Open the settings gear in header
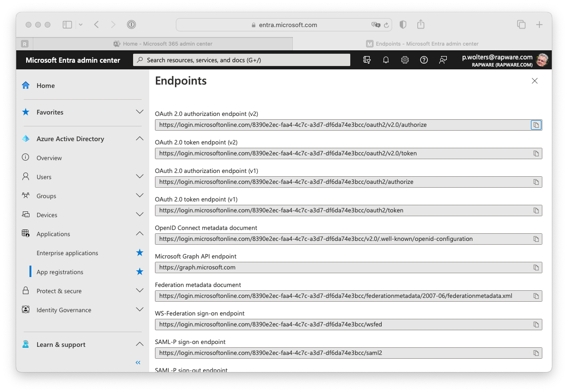 click(404, 60)
